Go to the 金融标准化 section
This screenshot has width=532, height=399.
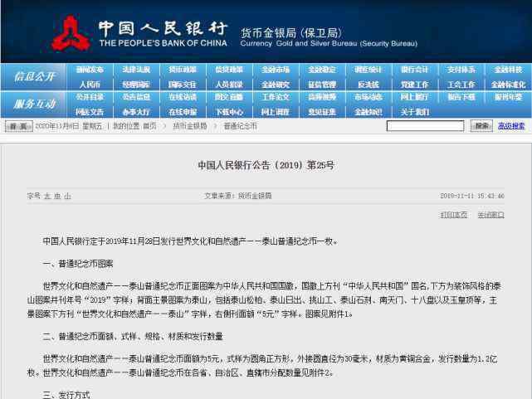pos(508,85)
